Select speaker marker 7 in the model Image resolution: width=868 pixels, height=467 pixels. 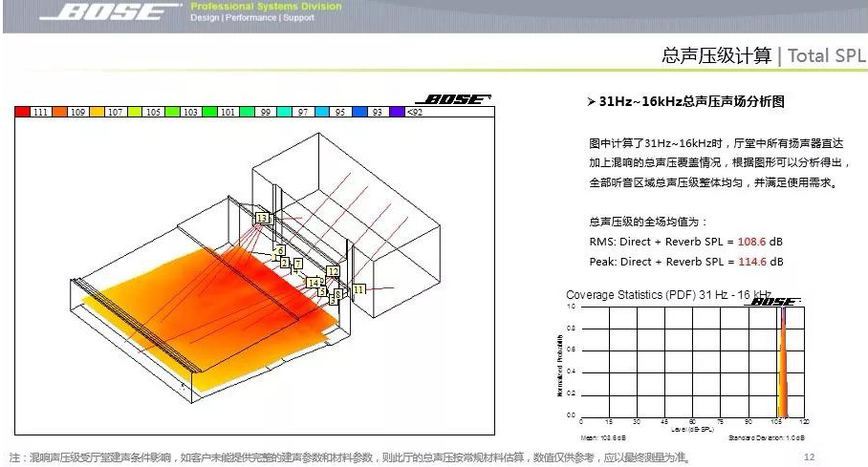tap(297, 264)
